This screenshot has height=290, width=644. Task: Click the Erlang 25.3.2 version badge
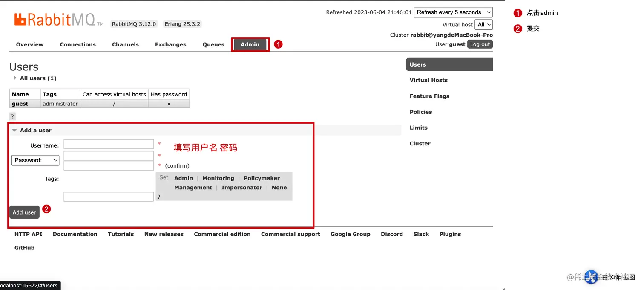[182, 24]
